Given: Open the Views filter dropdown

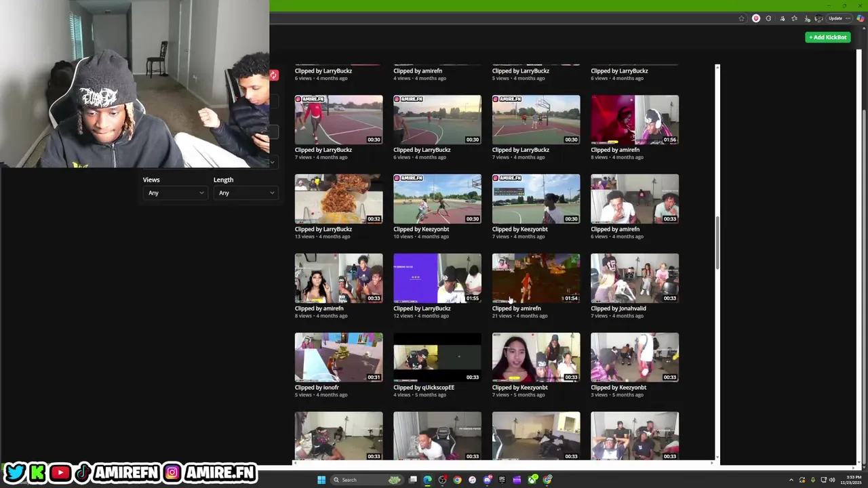Looking at the screenshot, I should click(174, 193).
